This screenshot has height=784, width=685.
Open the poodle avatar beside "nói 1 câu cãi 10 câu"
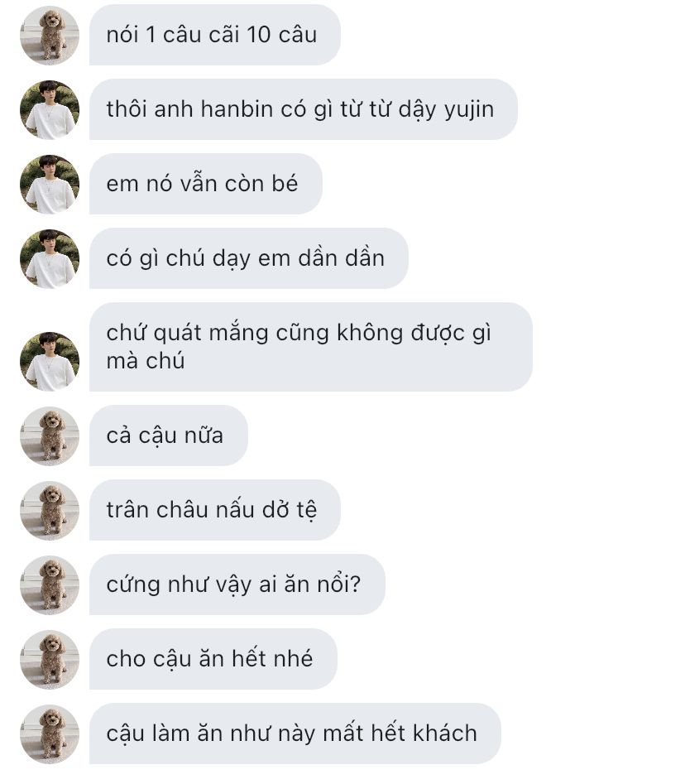50,35
